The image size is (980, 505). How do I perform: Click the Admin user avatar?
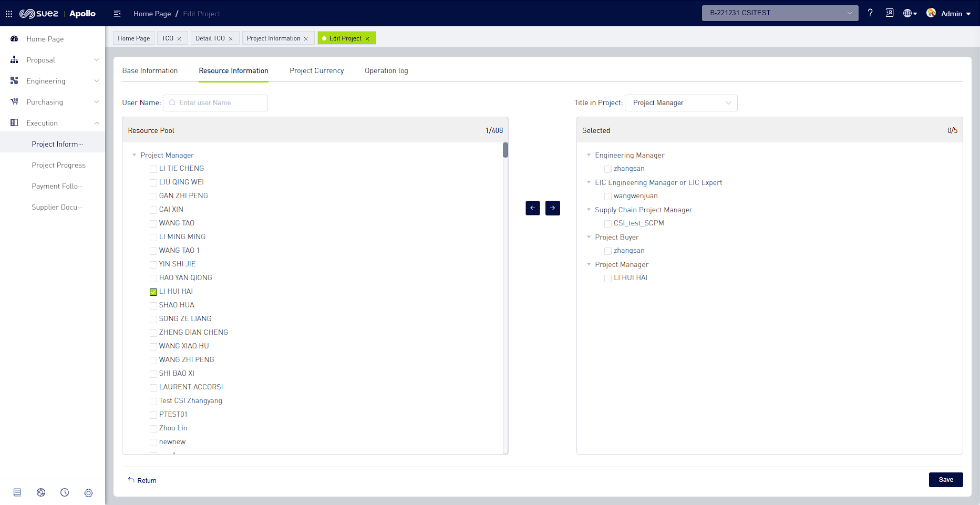point(931,13)
